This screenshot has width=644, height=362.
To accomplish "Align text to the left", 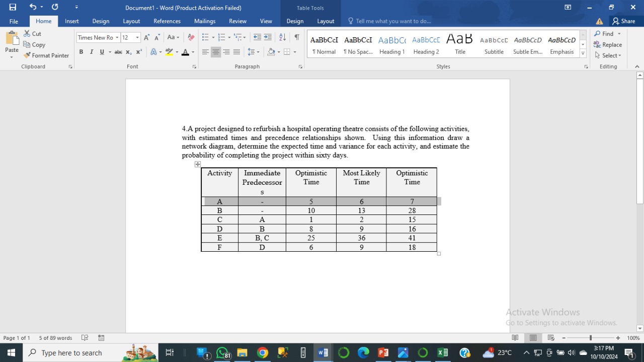I will coord(205,52).
